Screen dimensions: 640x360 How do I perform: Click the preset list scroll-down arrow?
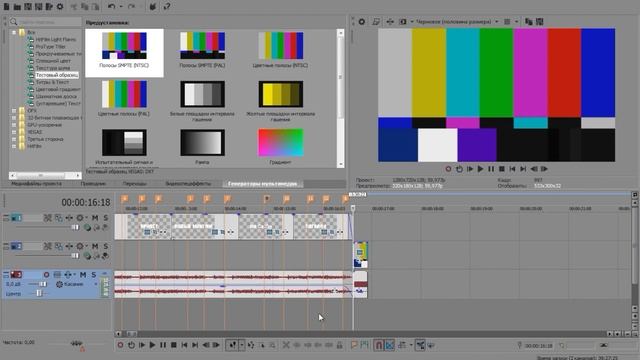tap(340, 164)
